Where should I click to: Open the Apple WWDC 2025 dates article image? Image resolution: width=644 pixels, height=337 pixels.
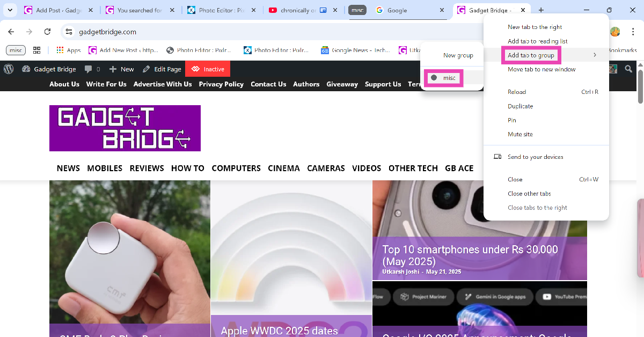click(x=291, y=258)
